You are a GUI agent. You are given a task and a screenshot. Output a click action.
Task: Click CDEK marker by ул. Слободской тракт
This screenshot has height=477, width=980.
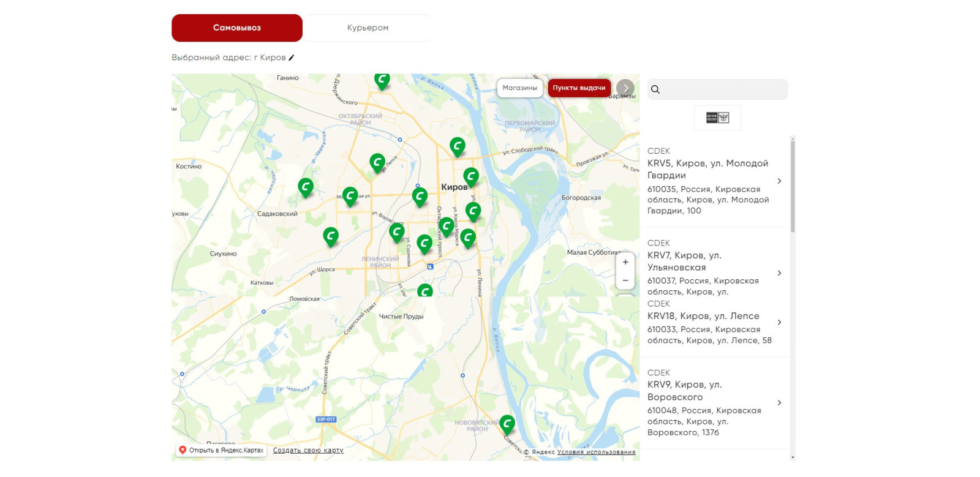pos(458,147)
